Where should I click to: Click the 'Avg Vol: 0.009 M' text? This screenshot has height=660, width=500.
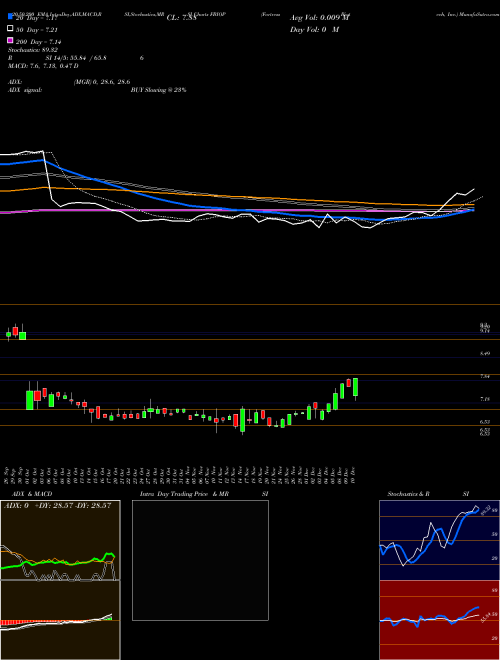tap(320, 18)
